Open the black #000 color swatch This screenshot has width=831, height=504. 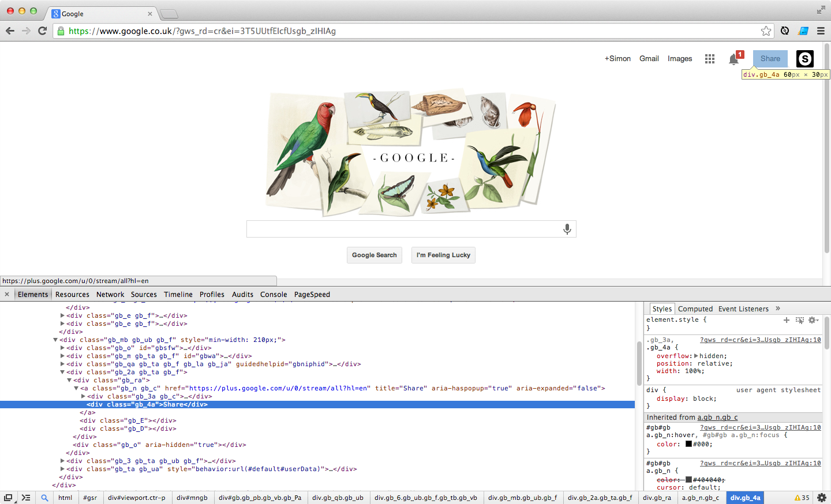click(688, 444)
